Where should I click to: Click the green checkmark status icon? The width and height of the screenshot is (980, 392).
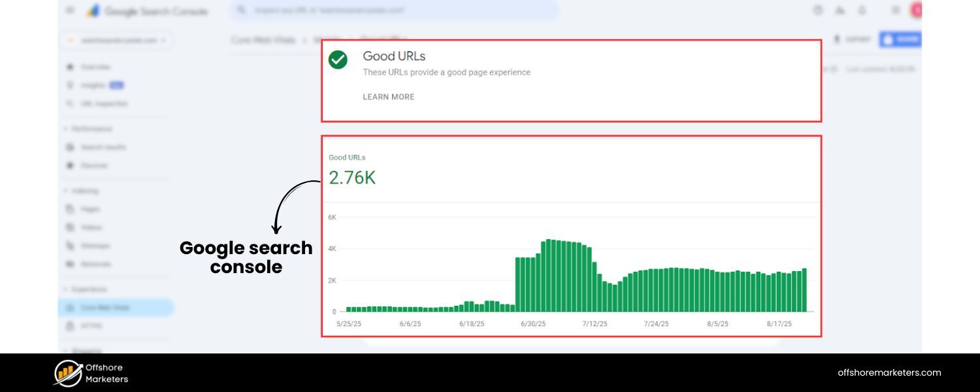(338, 60)
